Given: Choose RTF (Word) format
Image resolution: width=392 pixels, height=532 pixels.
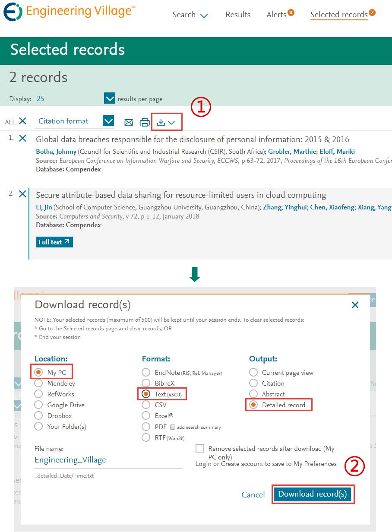Looking at the screenshot, I should (x=146, y=437).
